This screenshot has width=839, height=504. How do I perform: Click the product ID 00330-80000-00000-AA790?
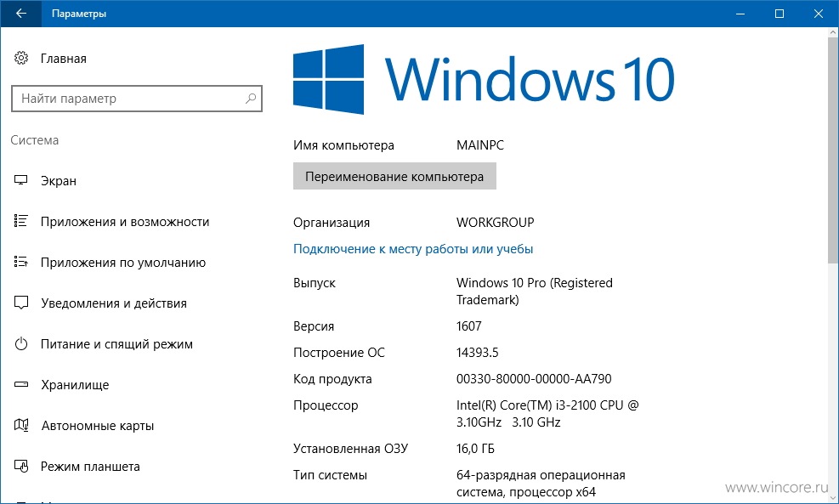(x=534, y=379)
